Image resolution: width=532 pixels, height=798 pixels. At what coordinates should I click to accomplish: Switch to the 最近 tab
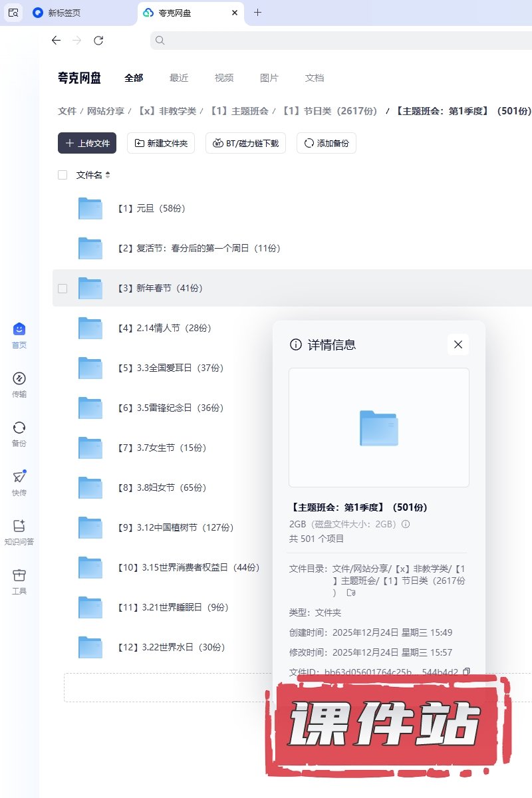(179, 78)
